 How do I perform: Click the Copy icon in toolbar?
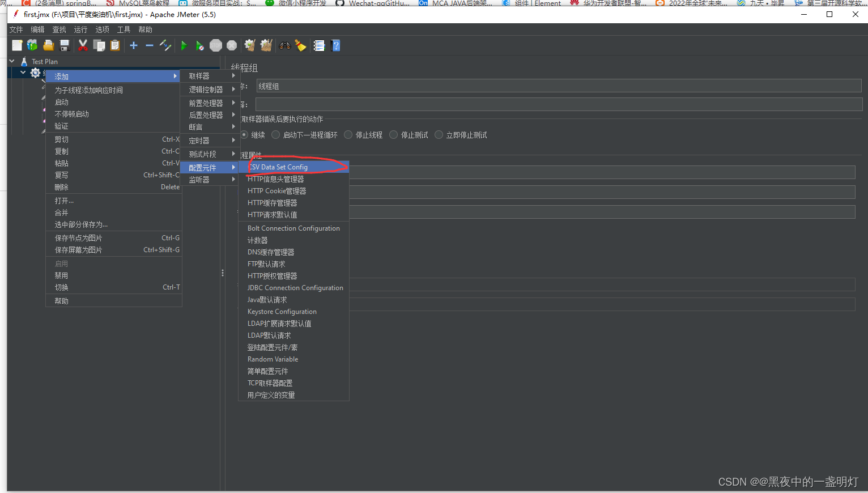[x=99, y=45]
